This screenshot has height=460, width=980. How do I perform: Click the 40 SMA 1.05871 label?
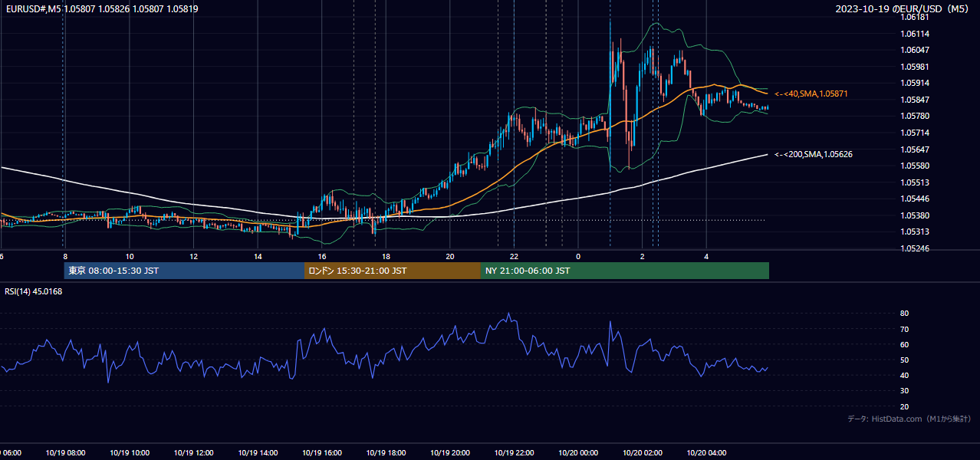[x=811, y=94]
